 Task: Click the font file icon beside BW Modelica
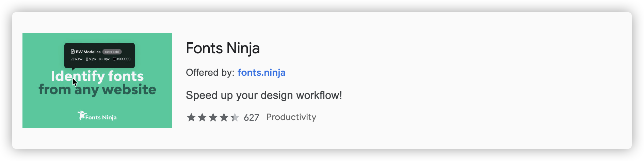click(x=73, y=52)
